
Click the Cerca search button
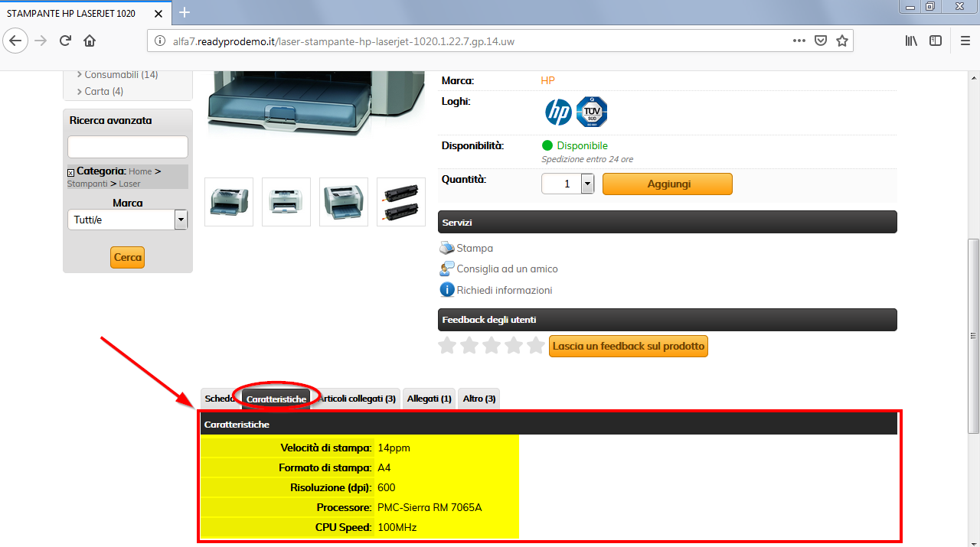point(127,257)
